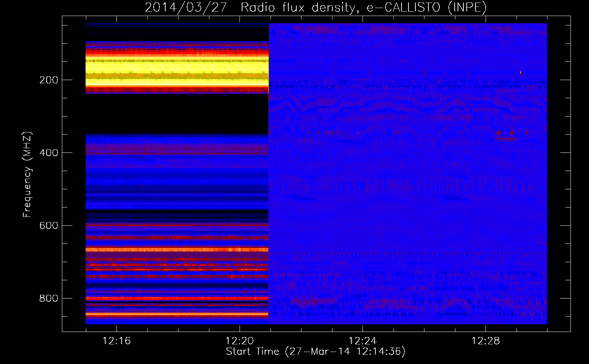The width and height of the screenshot is (589, 364).
Task: Click the 'Frequency (MHZ)' axis title
Action: point(27,174)
